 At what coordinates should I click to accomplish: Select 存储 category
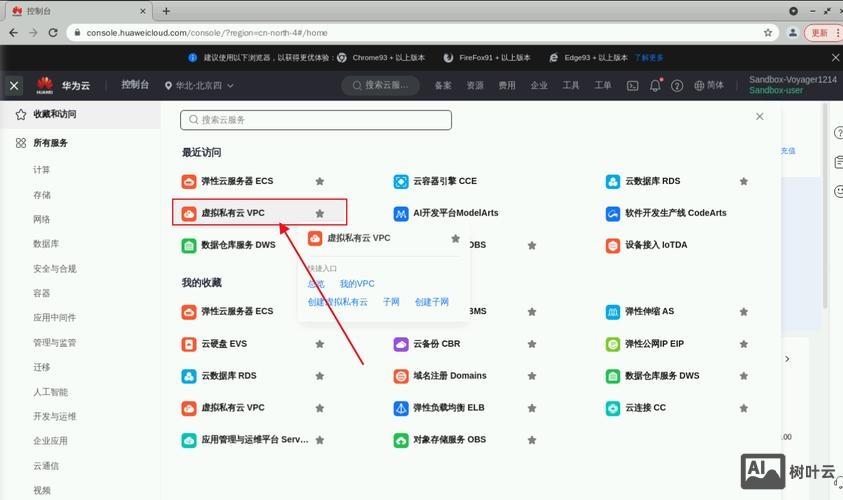click(41, 195)
